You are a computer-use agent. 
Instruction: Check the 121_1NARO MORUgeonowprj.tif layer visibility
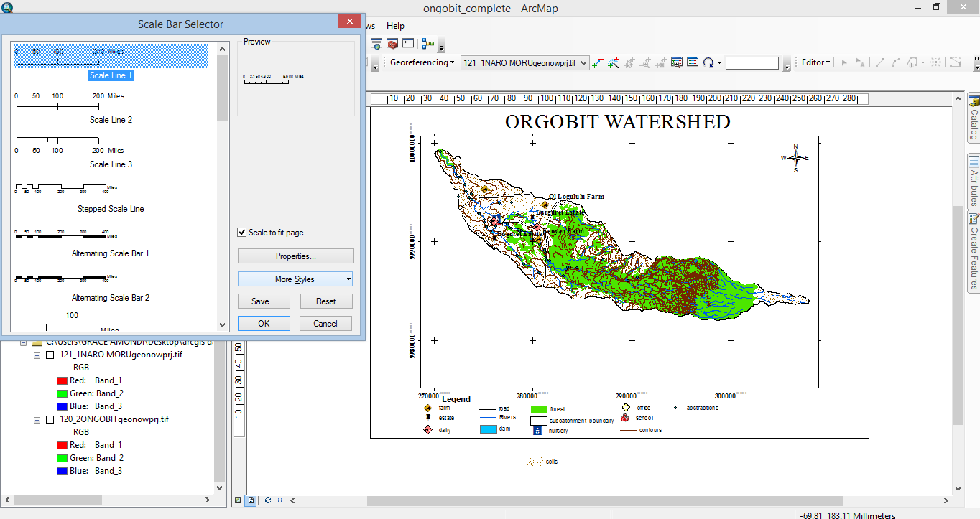tap(50, 355)
